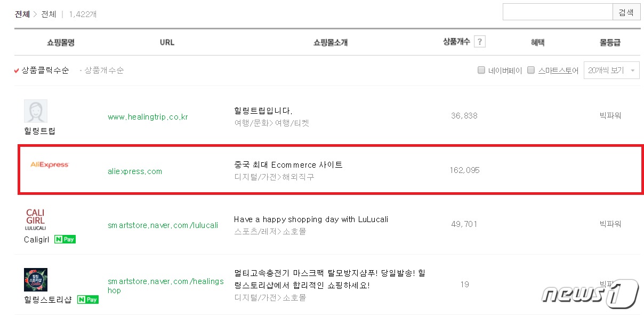Click the red checkmark beside 상품클릭수순
The height and width of the screenshot is (315, 644).
coord(16,70)
